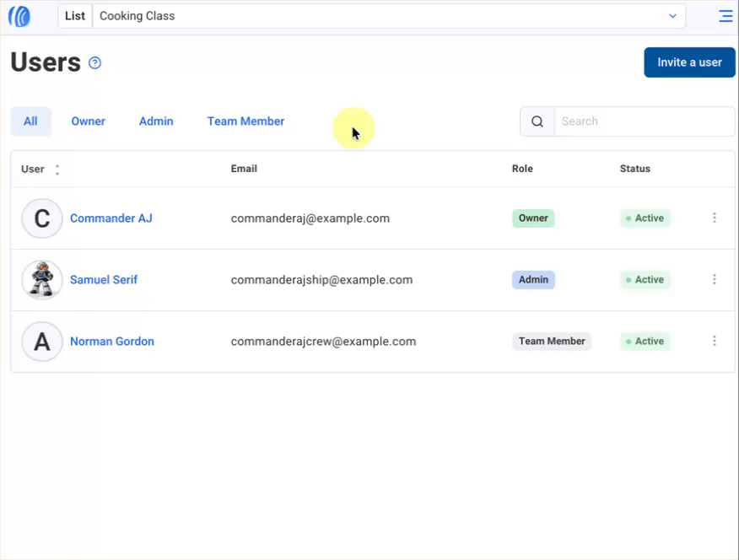Filter by Team Member tab
The height and width of the screenshot is (560, 739).
pos(246,121)
